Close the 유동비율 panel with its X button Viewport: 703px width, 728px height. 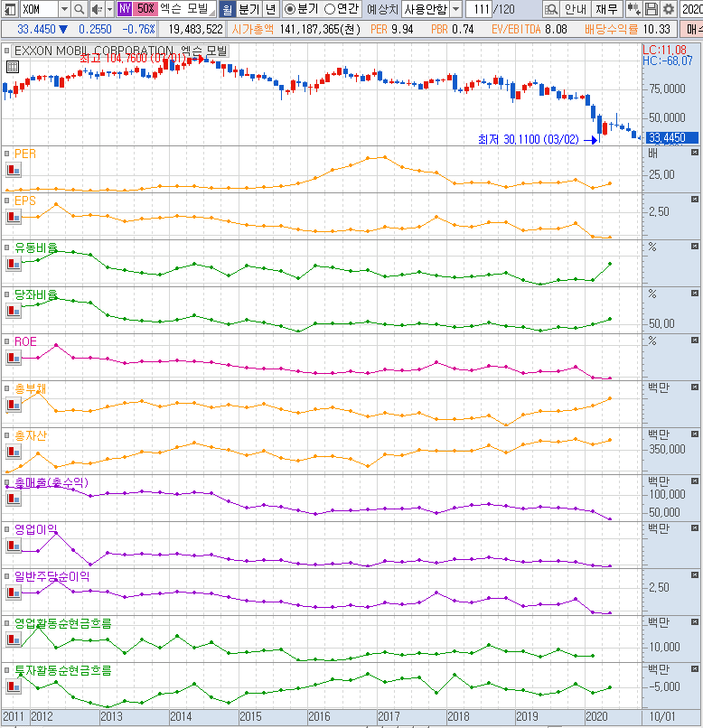tap(695, 246)
